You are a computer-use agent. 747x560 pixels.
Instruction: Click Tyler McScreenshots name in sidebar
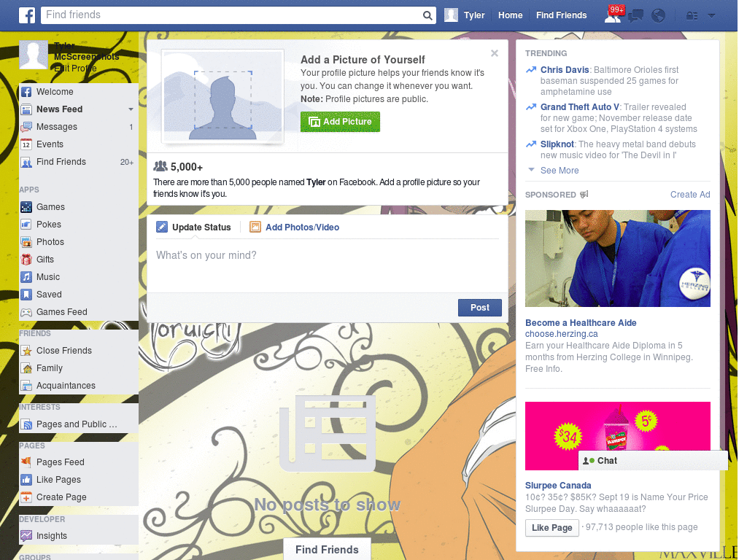86,51
